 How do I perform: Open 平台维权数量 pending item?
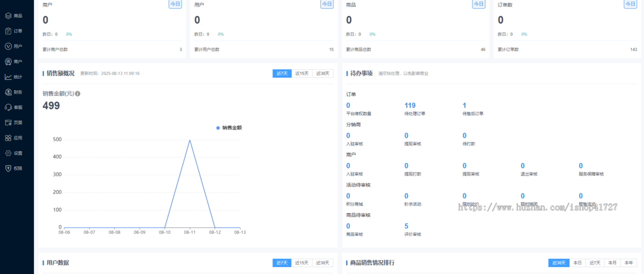(359, 109)
